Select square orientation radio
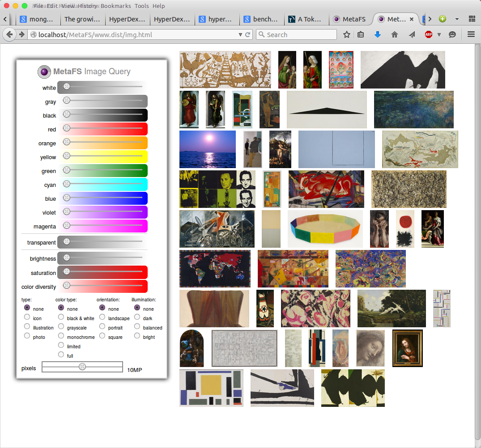 pos(102,336)
